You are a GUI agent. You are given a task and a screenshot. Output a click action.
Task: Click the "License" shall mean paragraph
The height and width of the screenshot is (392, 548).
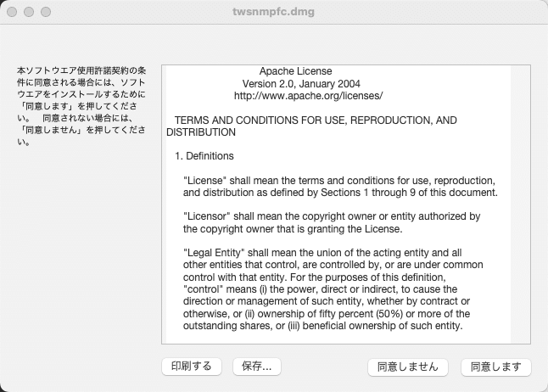[x=340, y=187]
